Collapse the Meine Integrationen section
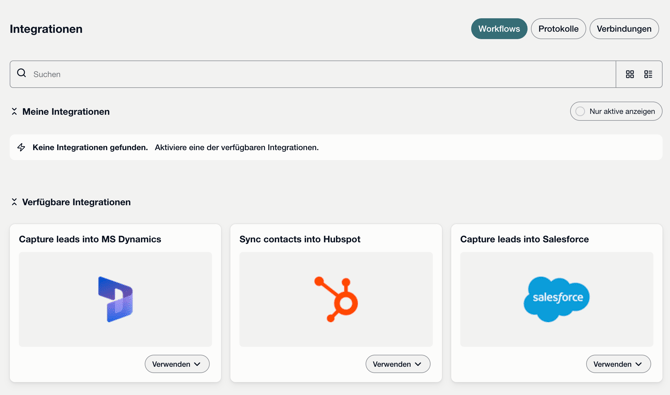Screen dimensions: 670x395 click(x=14, y=112)
